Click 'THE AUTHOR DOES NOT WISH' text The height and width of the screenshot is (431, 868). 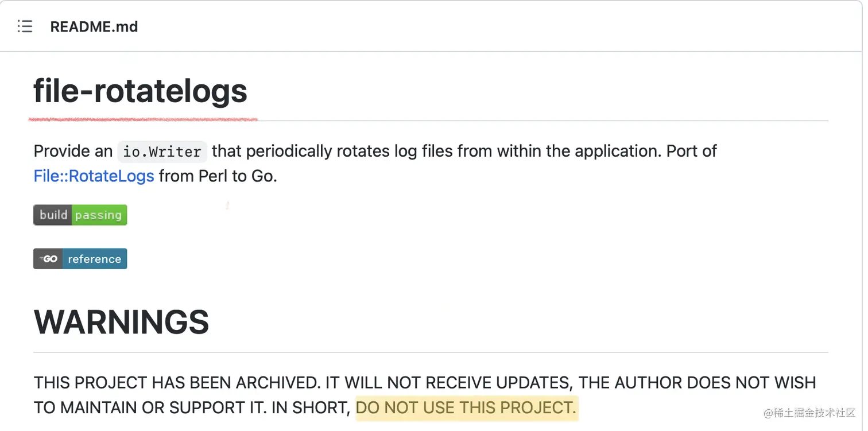pos(697,383)
